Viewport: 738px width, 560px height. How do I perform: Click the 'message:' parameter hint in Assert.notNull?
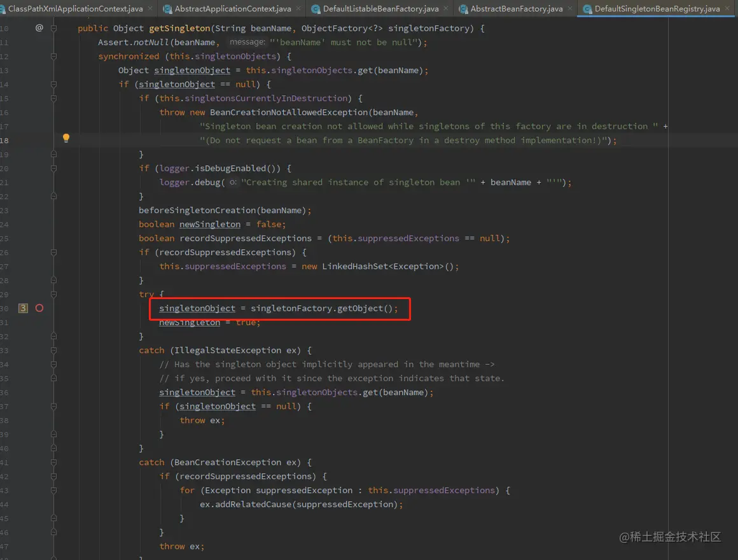(247, 43)
